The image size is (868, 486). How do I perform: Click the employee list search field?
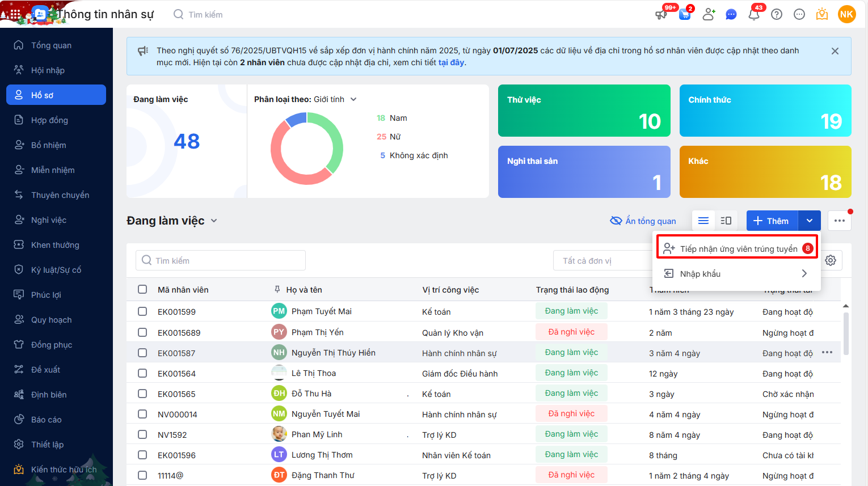pos(221,260)
